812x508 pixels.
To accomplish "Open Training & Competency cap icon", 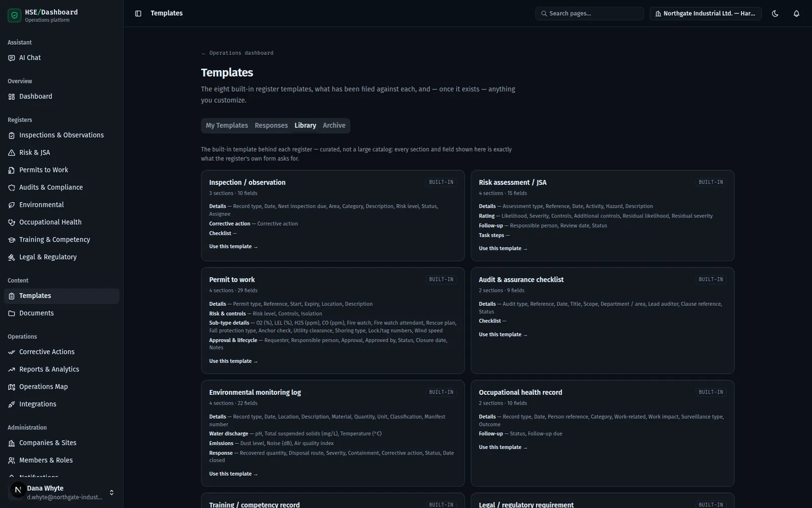I will coord(12,240).
